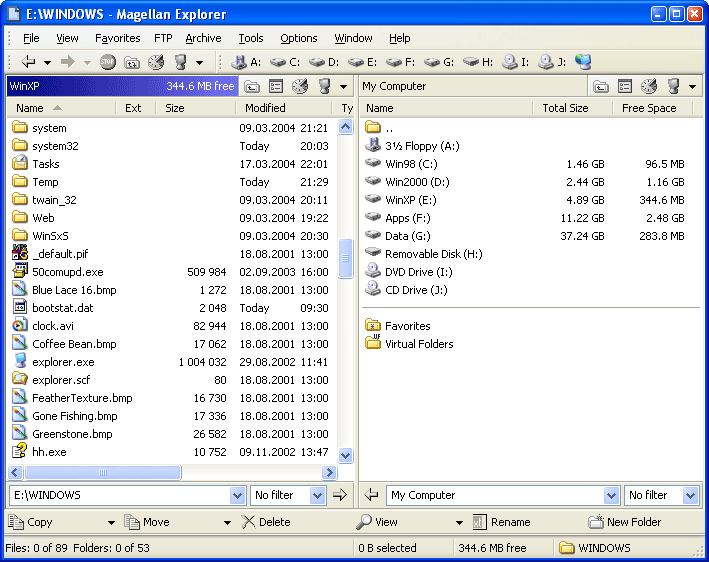Select DVD Drive (I:) in list
This screenshot has height=562, width=709.
point(419,272)
